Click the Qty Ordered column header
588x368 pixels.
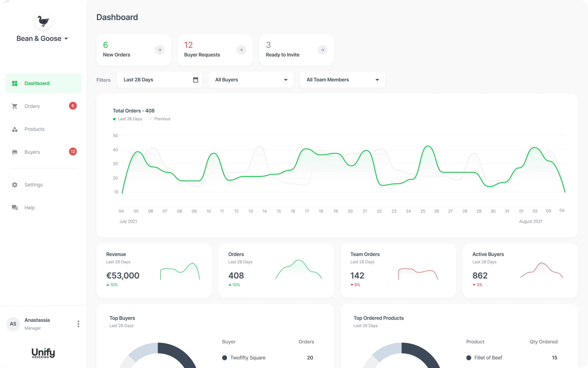click(x=543, y=342)
